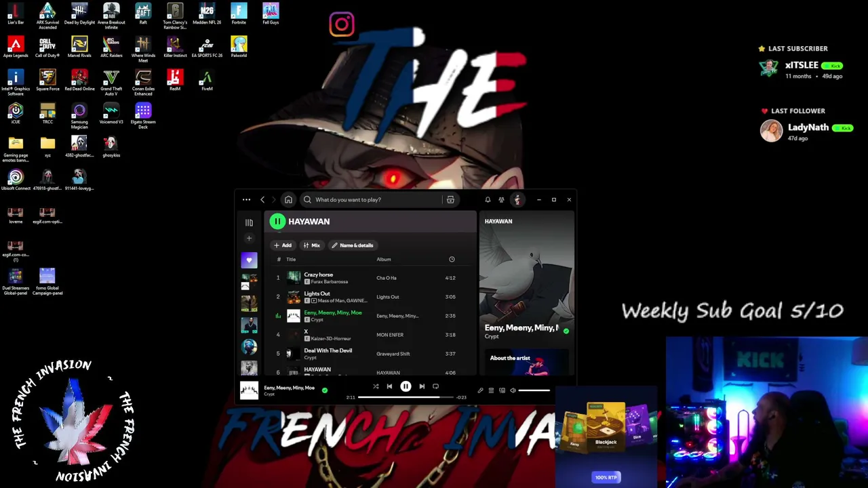Screen dimensions: 868x488
Task: Pause the HAYAWAN playlist with green button
Action: 277,222
